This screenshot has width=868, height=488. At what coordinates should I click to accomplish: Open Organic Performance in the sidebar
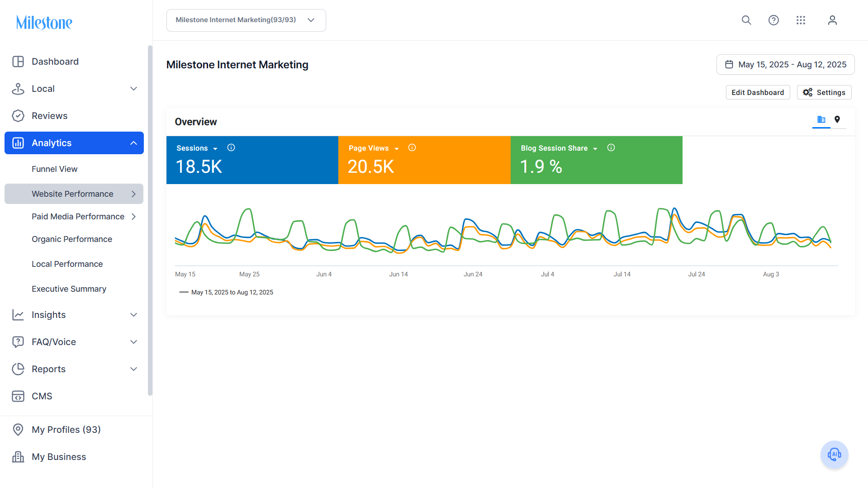tap(72, 239)
